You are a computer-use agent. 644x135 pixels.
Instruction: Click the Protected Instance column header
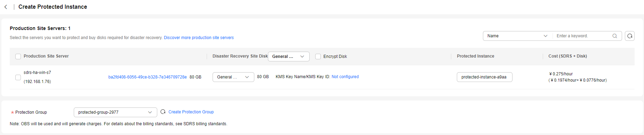(x=475, y=56)
